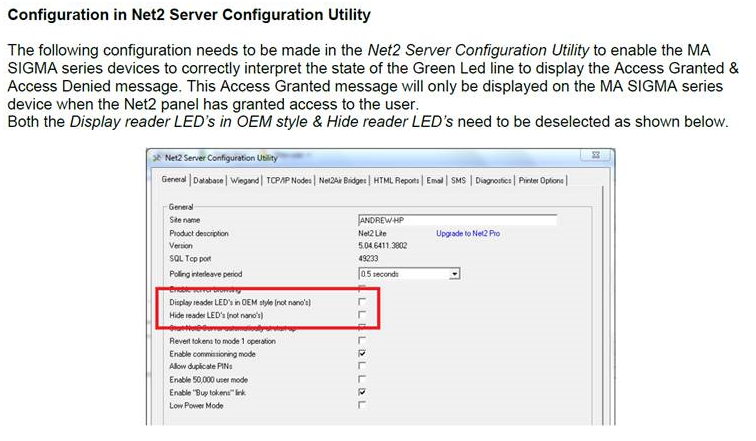
Task: Select the SMS tab
Action: 458,181
